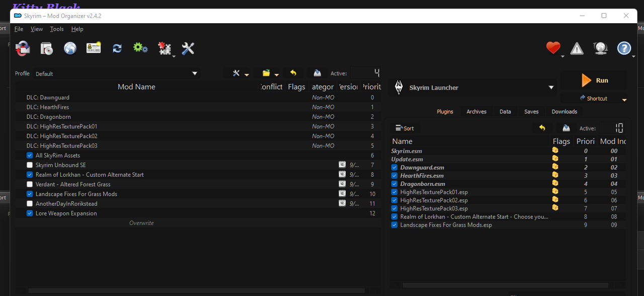
Task: Expand the open folder dropdown arrow
Action: 277,75
